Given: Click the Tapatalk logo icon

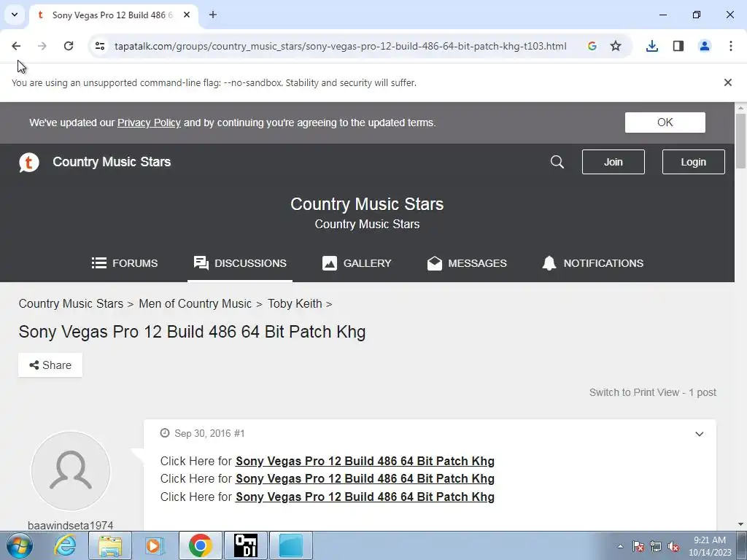Looking at the screenshot, I should 28,162.
